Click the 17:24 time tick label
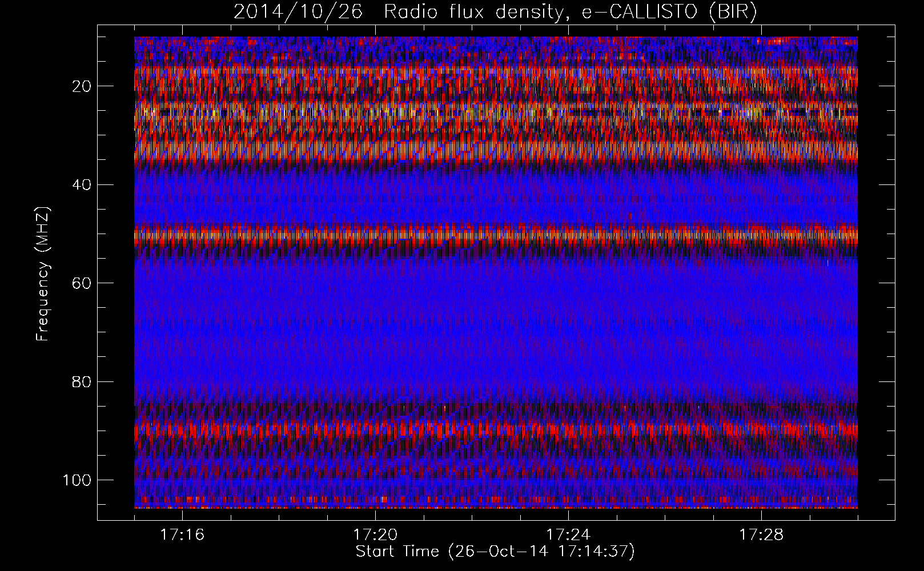This screenshot has width=924, height=571. [568, 535]
